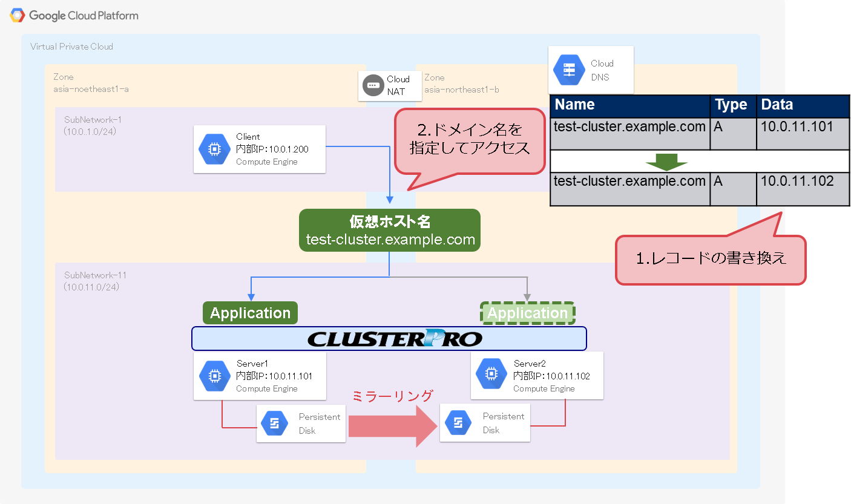Click the Persistent Disk icon under Server1
Screen dimensions: 851x504
tap(274, 423)
